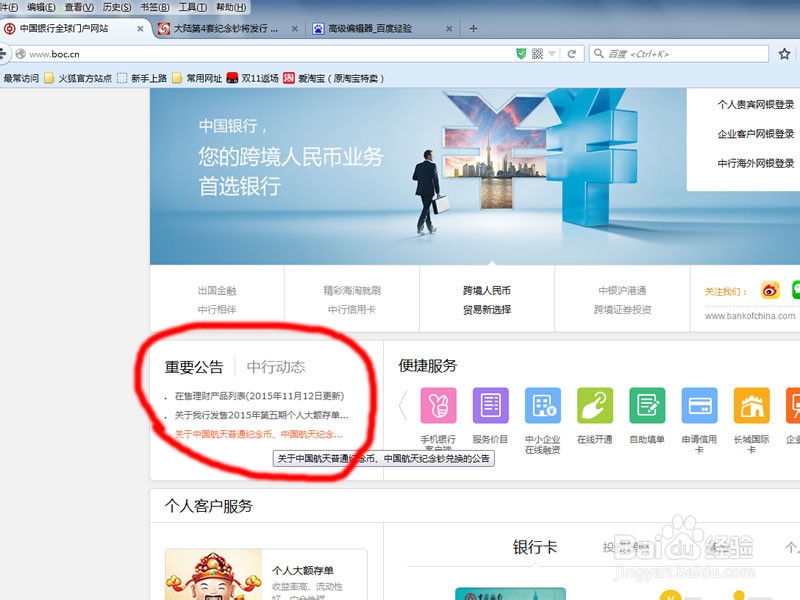Open the 书签(B) menu

click(x=155, y=7)
